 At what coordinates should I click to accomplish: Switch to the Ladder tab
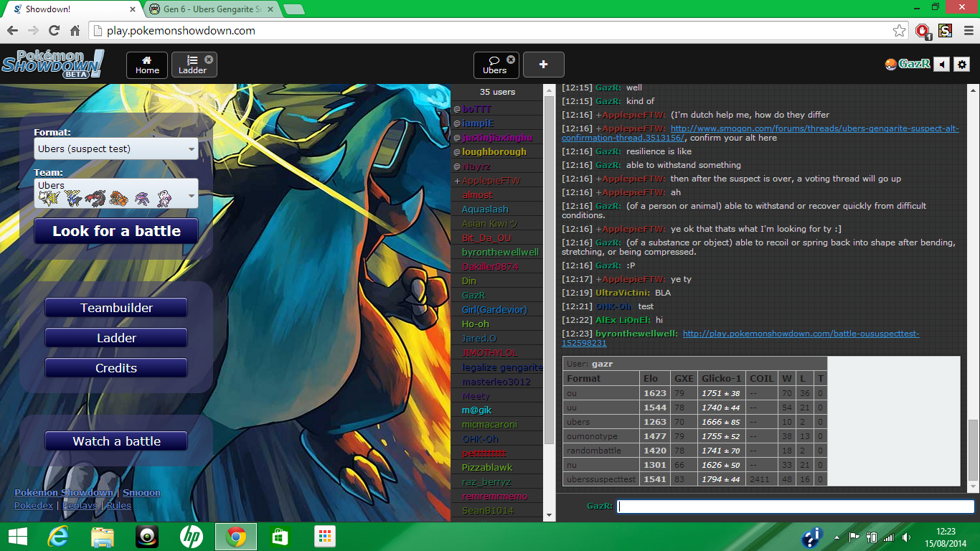[x=192, y=65]
